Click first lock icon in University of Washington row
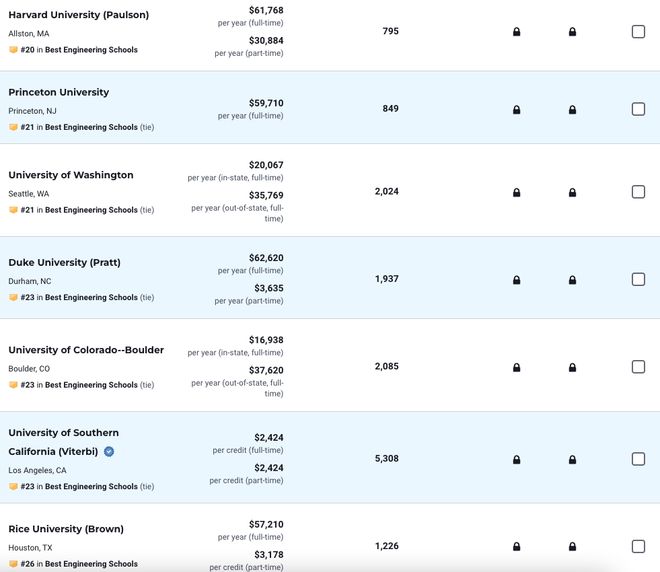The height and width of the screenshot is (572, 660). click(516, 192)
